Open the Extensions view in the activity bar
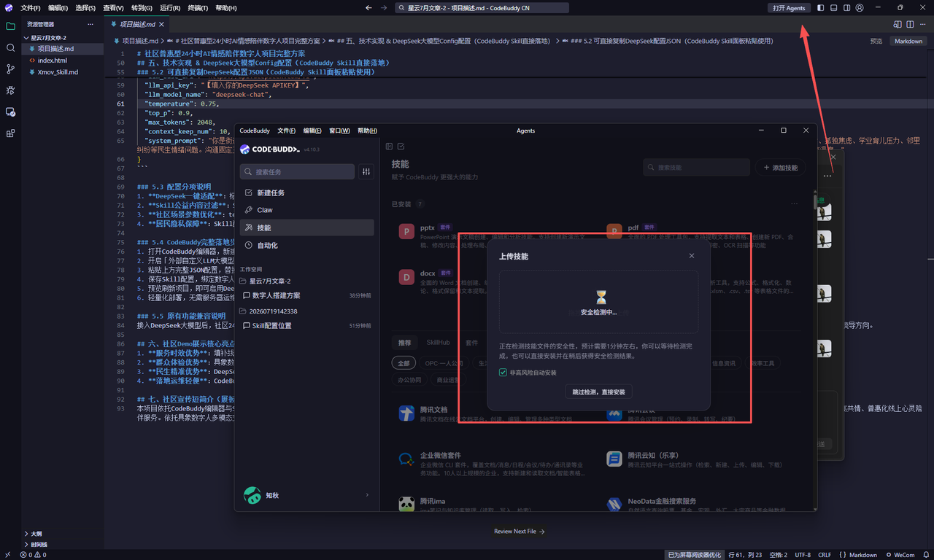 [x=10, y=133]
